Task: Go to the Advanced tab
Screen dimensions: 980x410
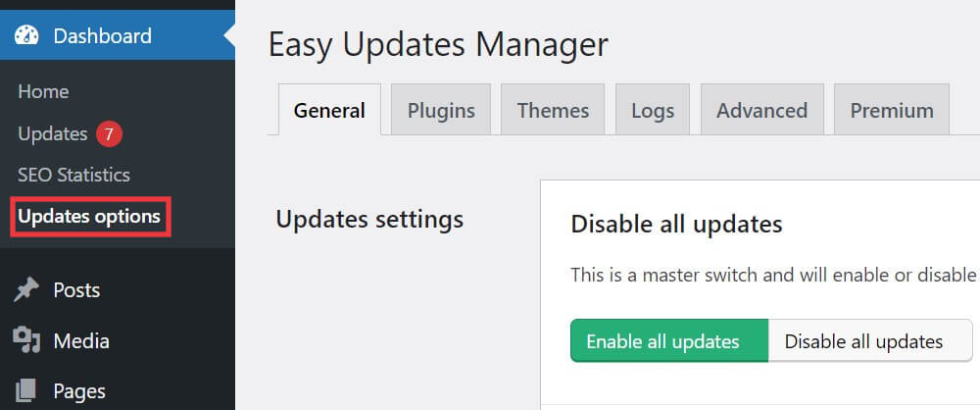Action: pyautogui.click(x=761, y=110)
